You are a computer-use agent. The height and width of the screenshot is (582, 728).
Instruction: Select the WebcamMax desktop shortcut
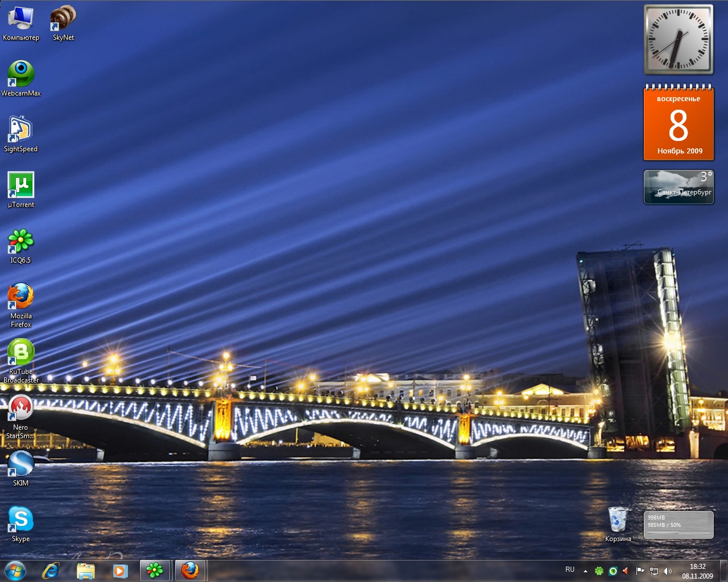(21, 79)
